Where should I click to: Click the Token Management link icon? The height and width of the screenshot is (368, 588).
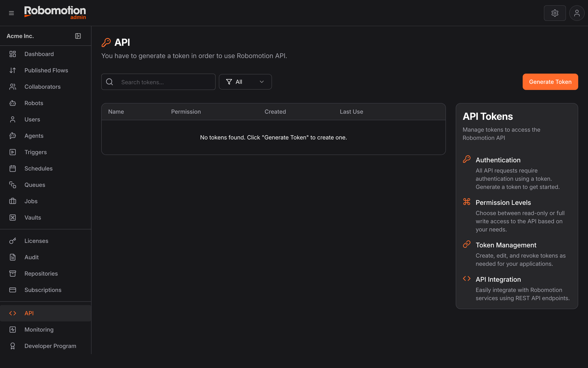[x=467, y=244]
